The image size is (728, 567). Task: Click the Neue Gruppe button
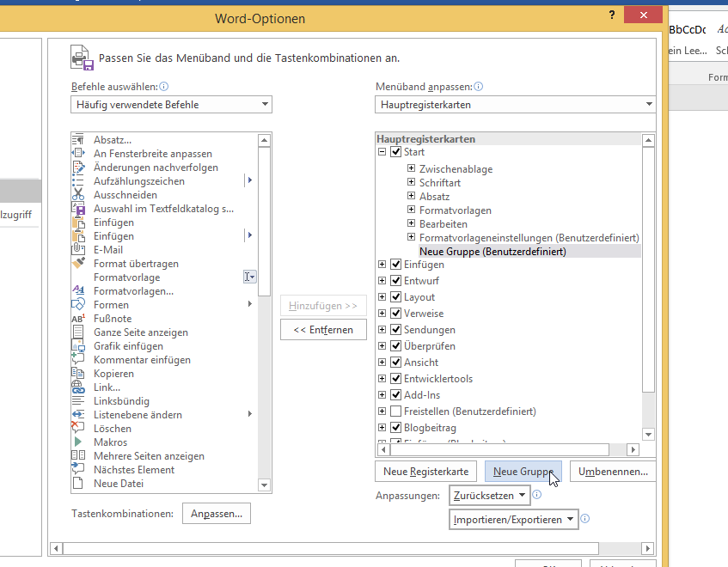[x=523, y=472]
